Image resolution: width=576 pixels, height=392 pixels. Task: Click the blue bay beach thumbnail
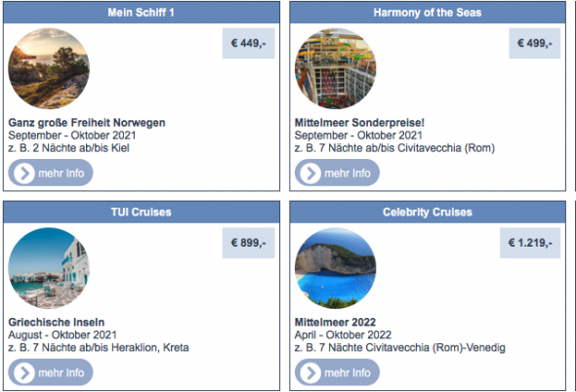336,268
